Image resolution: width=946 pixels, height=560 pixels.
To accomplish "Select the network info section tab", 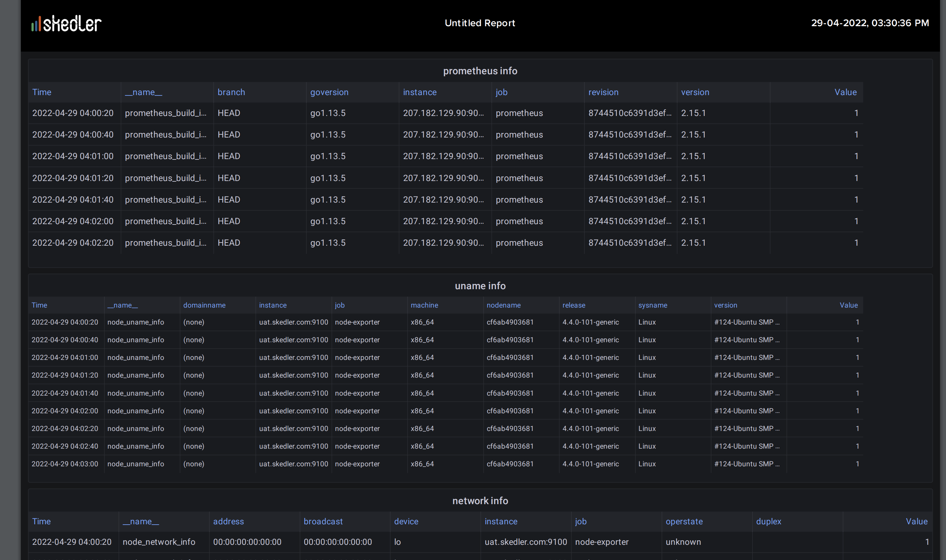I will [480, 500].
